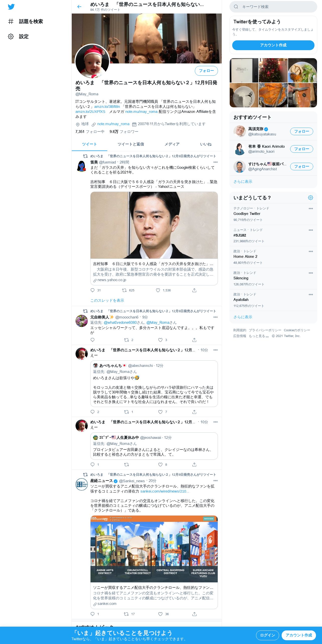Open more menu on あべちゃんち quote tweet
Screen dimensions: 322x644
(x=215, y=350)
